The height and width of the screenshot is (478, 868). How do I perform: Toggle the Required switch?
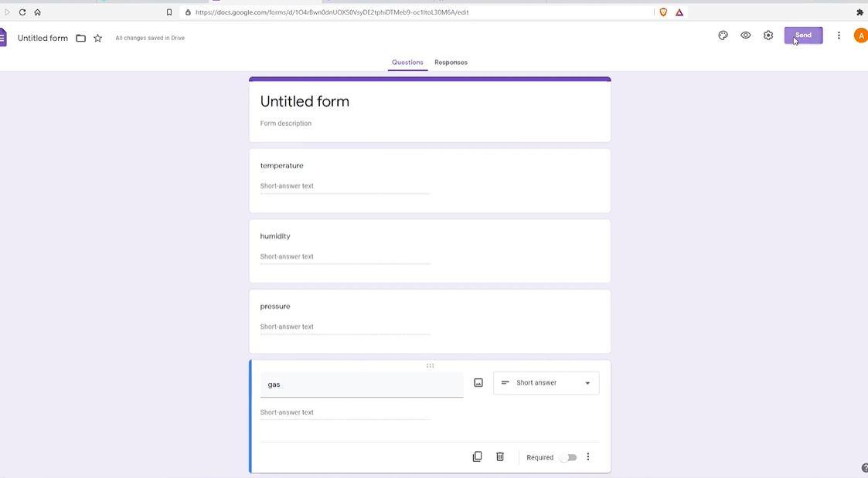[568, 457]
